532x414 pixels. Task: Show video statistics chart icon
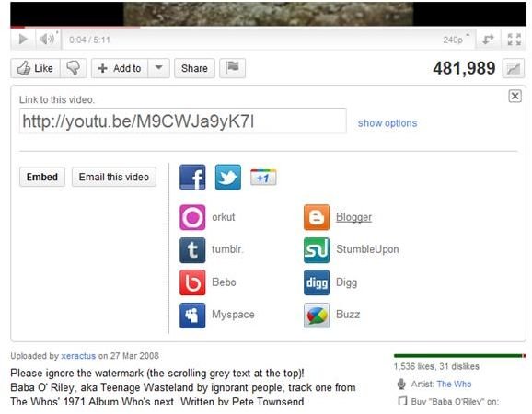click(x=514, y=68)
